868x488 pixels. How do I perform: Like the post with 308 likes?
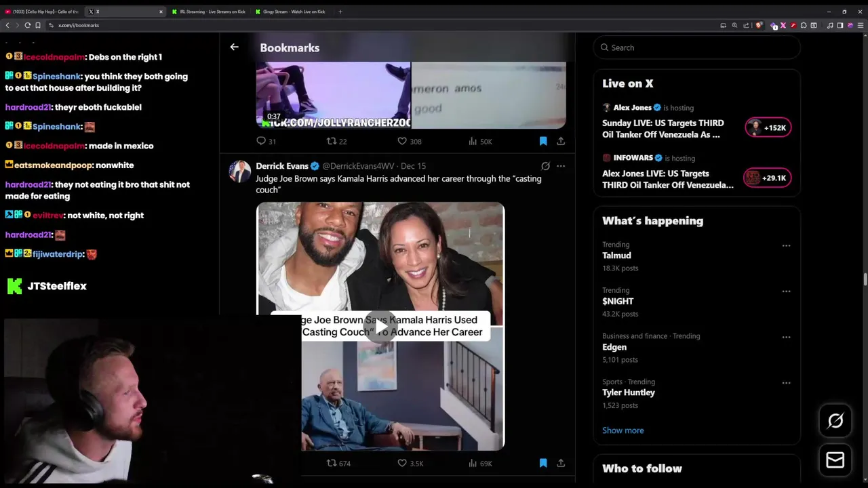pos(402,141)
